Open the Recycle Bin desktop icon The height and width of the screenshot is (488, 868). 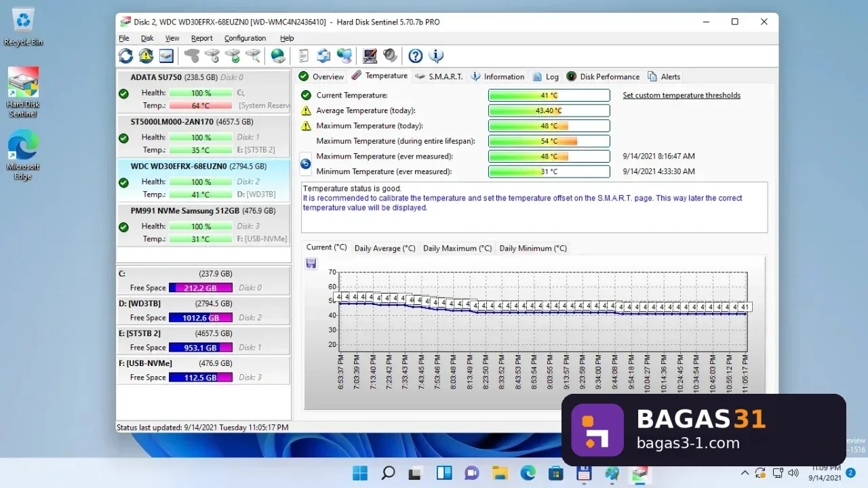pyautogui.click(x=23, y=27)
